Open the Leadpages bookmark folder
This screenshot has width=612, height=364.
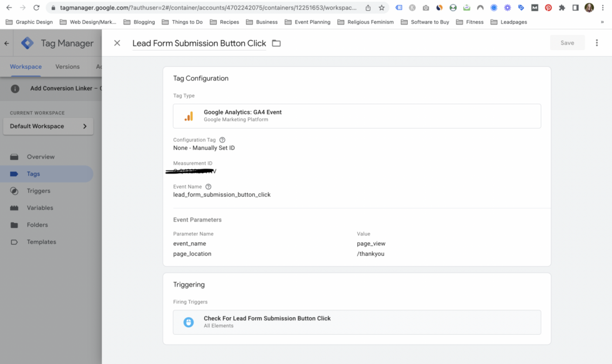click(x=508, y=22)
